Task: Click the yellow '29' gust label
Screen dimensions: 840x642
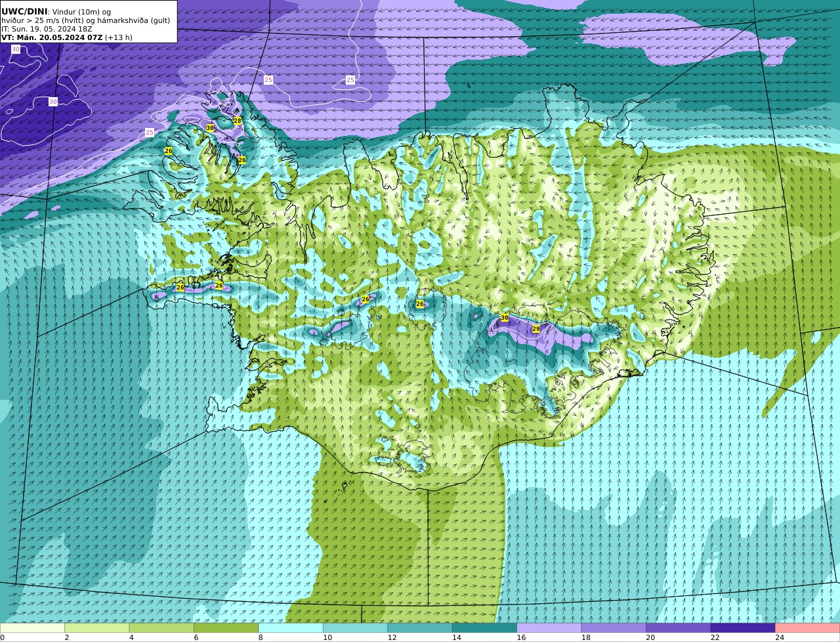Action: click(x=536, y=329)
